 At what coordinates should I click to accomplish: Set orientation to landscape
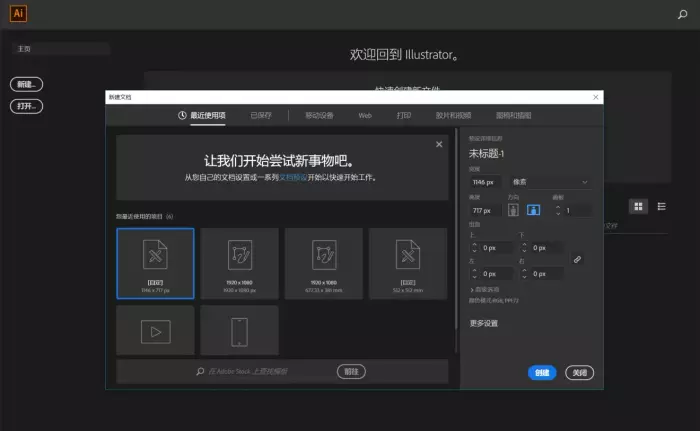533,210
